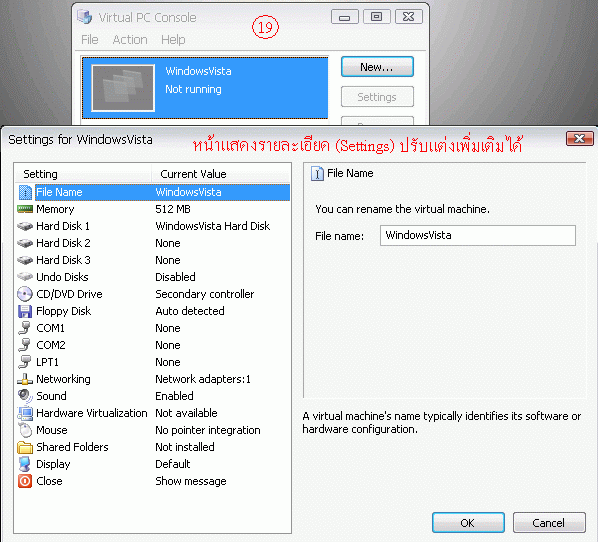Select the Shared Folders folder icon
The width and height of the screenshot is (598, 542).
coord(25,447)
